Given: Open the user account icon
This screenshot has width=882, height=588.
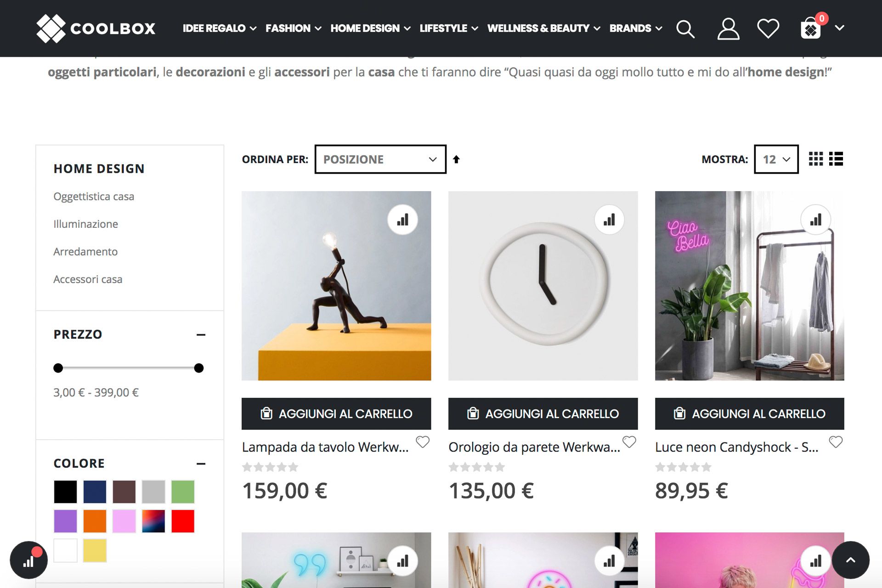Looking at the screenshot, I should (x=728, y=28).
